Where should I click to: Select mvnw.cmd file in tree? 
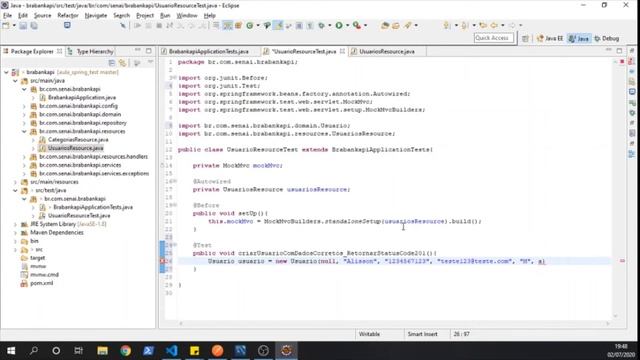pyautogui.click(x=44, y=275)
